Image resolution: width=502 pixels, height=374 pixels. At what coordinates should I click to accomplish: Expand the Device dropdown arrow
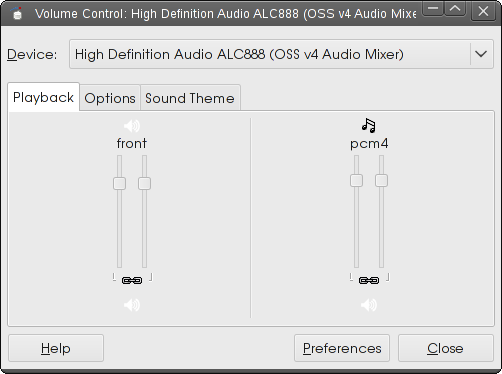(x=481, y=54)
